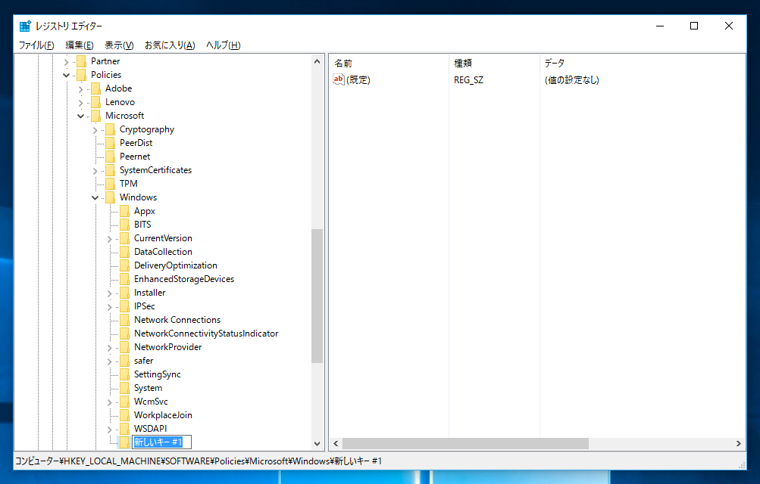Click the Partner folder icon

[x=81, y=61]
